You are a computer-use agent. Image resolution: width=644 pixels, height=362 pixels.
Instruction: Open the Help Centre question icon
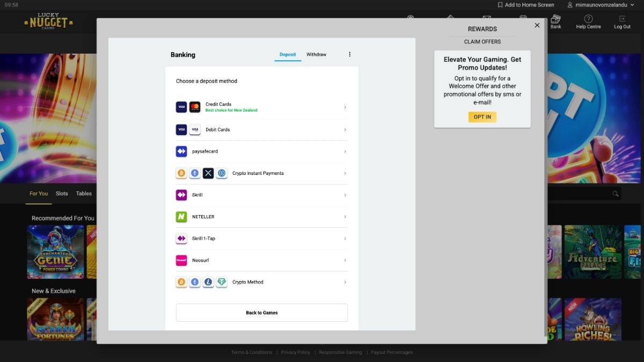(588, 19)
